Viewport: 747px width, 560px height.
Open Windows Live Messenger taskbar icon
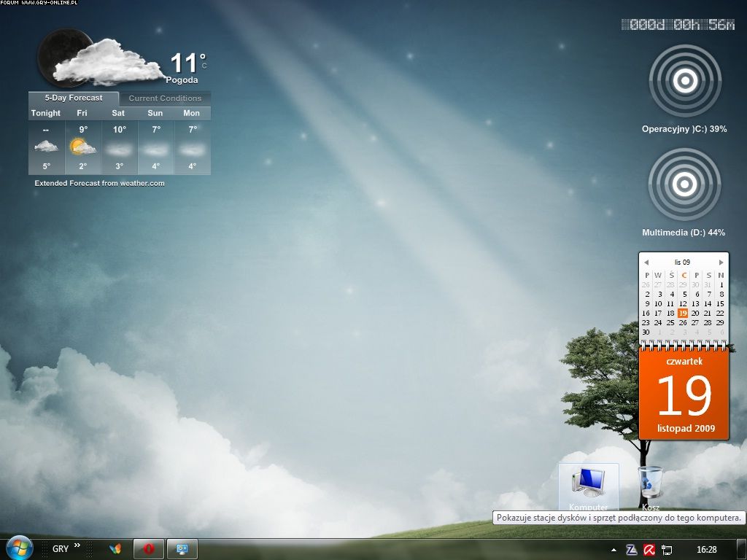115,549
